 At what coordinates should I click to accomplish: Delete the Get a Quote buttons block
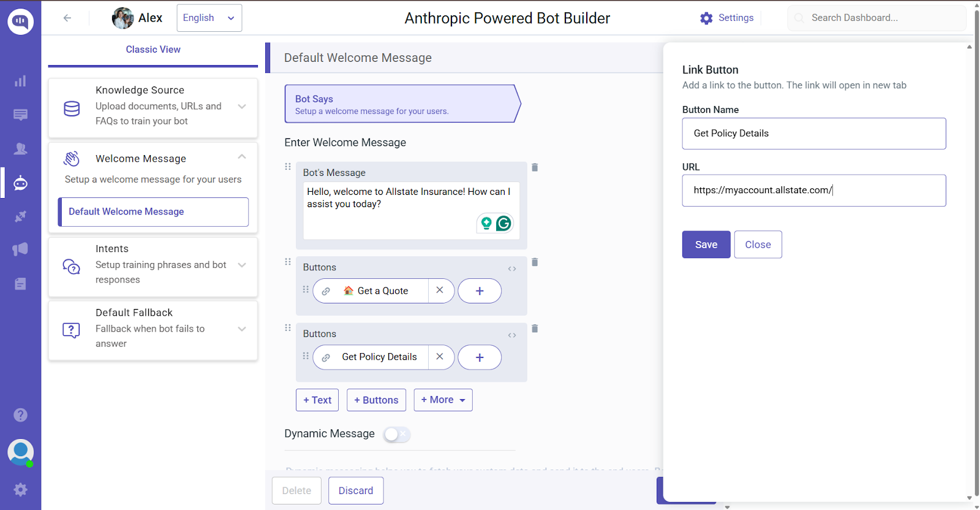tap(535, 262)
